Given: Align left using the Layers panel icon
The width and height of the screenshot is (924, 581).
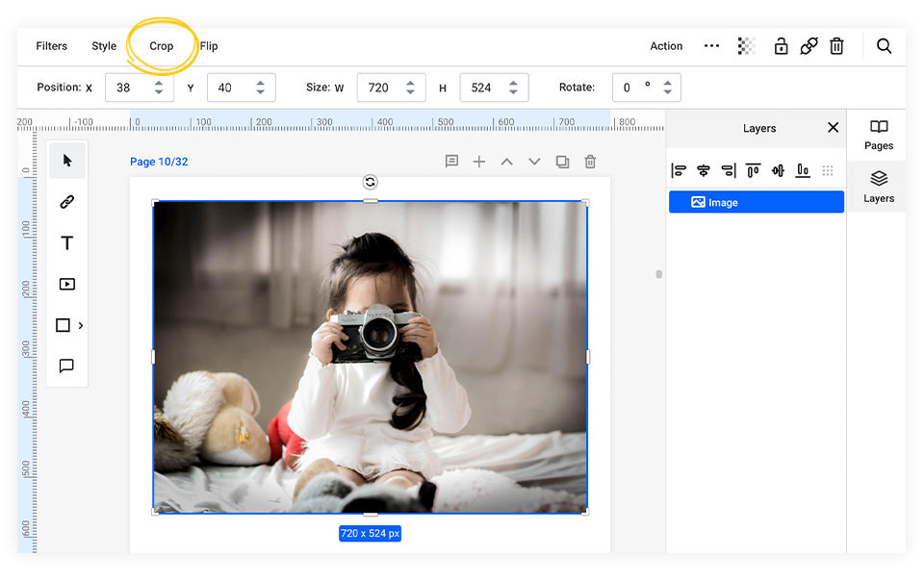Looking at the screenshot, I should click(679, 170).
